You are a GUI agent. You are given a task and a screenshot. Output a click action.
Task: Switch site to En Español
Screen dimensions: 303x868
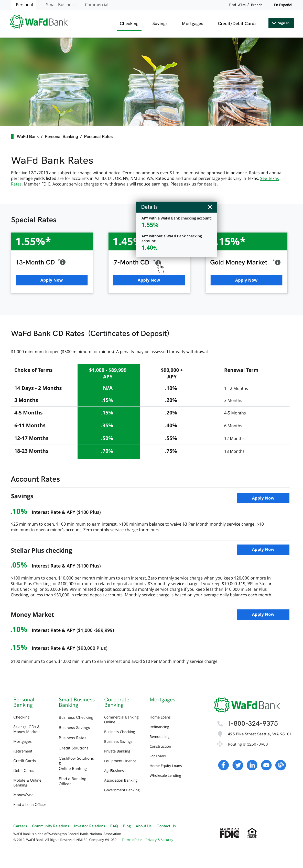click(x=283, y=5)
